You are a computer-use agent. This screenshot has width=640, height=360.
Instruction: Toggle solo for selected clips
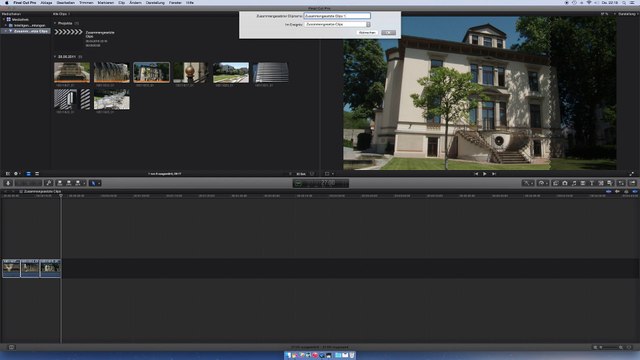[x=626, y=191]
